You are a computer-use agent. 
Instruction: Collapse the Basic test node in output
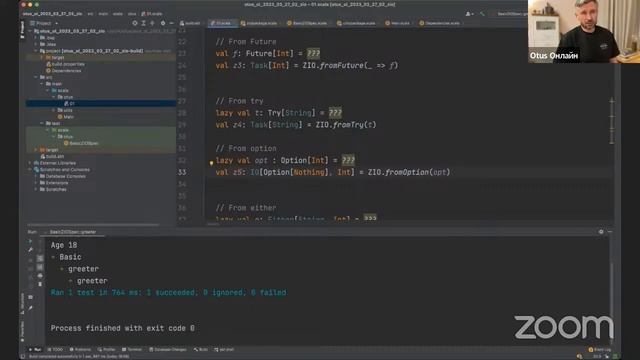[x=53, y=257]
